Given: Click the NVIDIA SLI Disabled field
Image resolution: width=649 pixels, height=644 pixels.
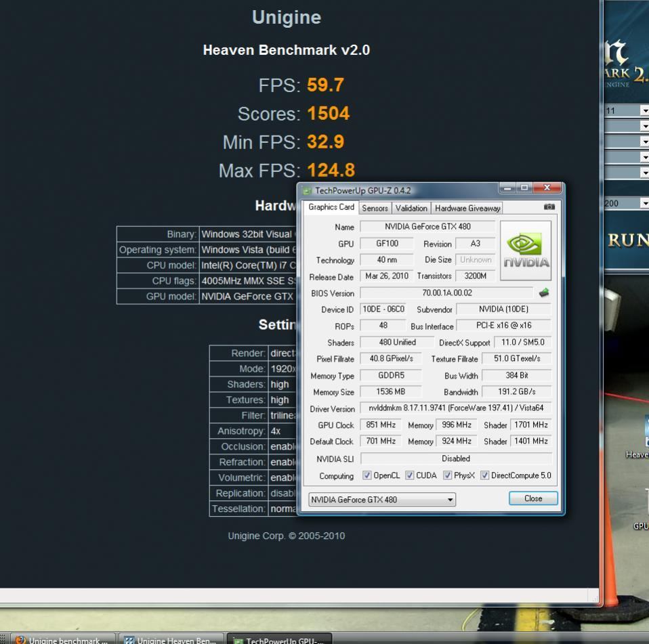Looking at the screenshot, I should (456, 458).
